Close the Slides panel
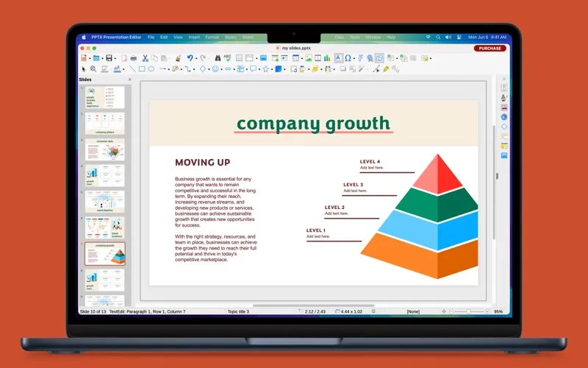The image size is (588, 368). 130,79
